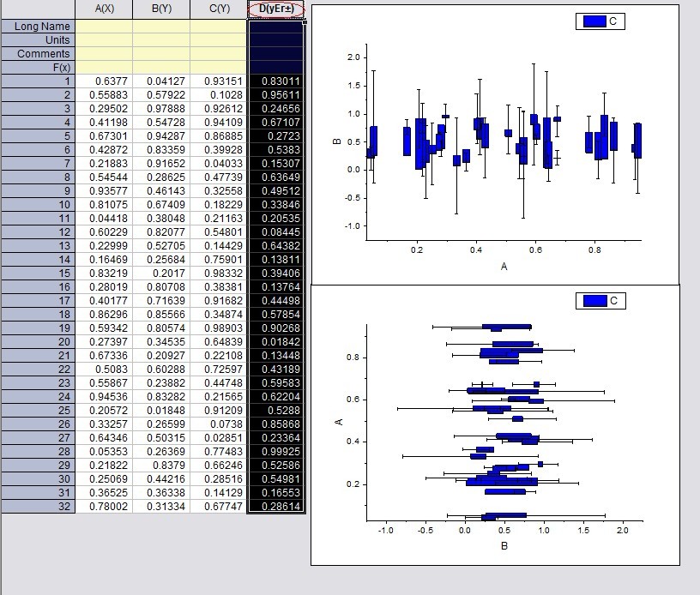Select cell with value 0.6377
This screenshot has height=595, width=700.
[104, 81]
